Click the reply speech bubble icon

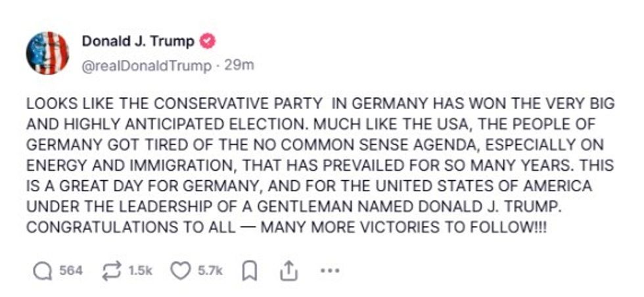pyautogui.click(x=41, y=271)
